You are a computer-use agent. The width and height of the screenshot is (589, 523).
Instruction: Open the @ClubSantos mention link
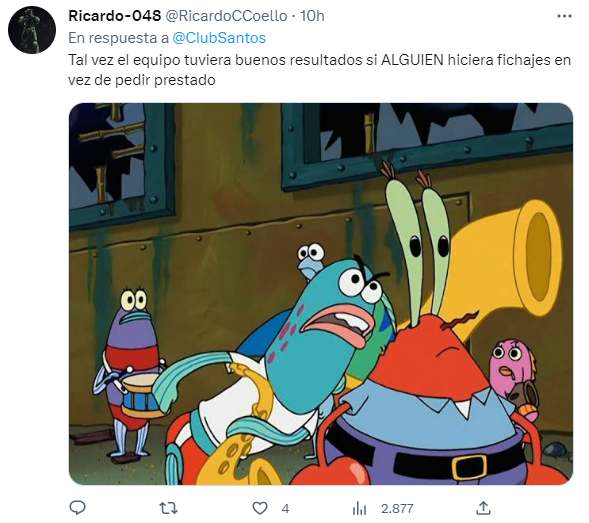pyautogui.click(x=219, y=38)
